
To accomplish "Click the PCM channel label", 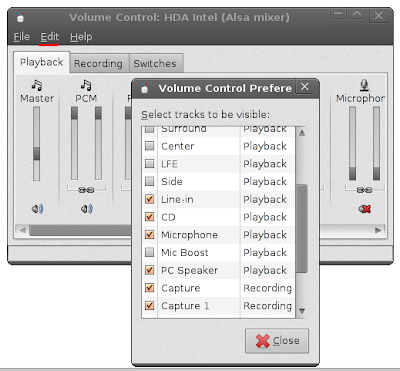I will pos(86,98).
